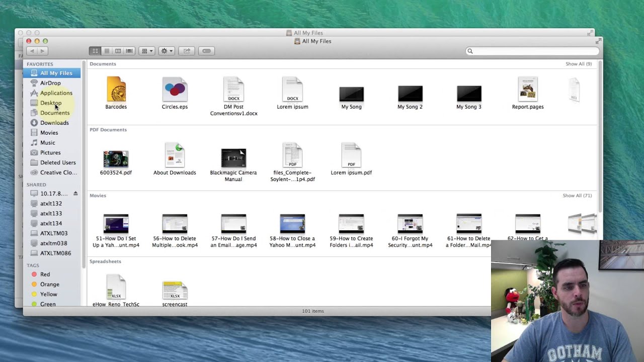Select movie 61-How to Delete a Folder

pyautogui.click(x=469, y=224)
